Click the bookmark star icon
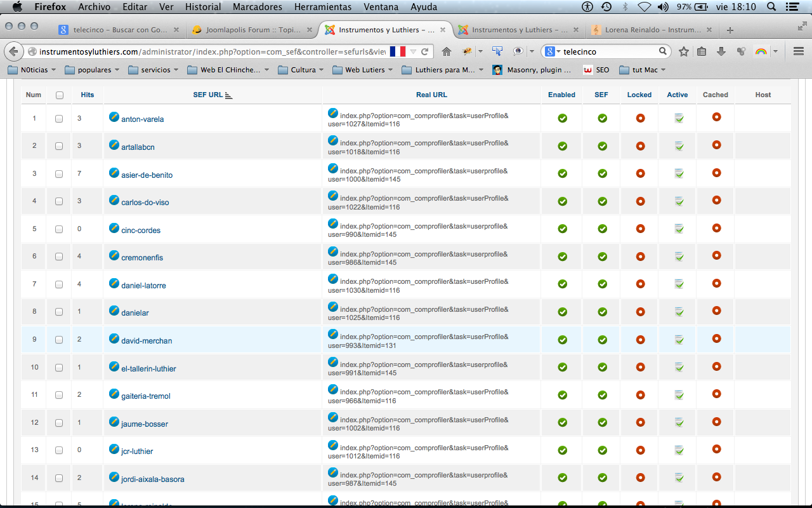Viewport: 812px width, 508px height. pyautogui.click(x=683, y=51)
